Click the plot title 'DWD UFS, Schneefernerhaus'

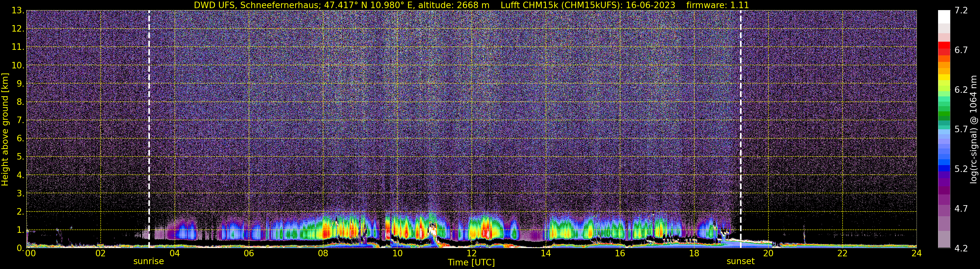click(x=258, y=5)
